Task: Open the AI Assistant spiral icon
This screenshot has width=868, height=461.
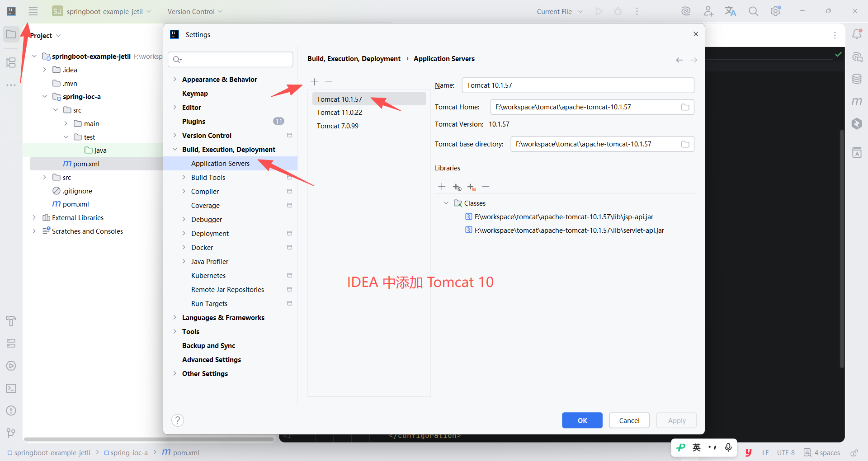Action: pyautogui.click(x=686, y=11)
